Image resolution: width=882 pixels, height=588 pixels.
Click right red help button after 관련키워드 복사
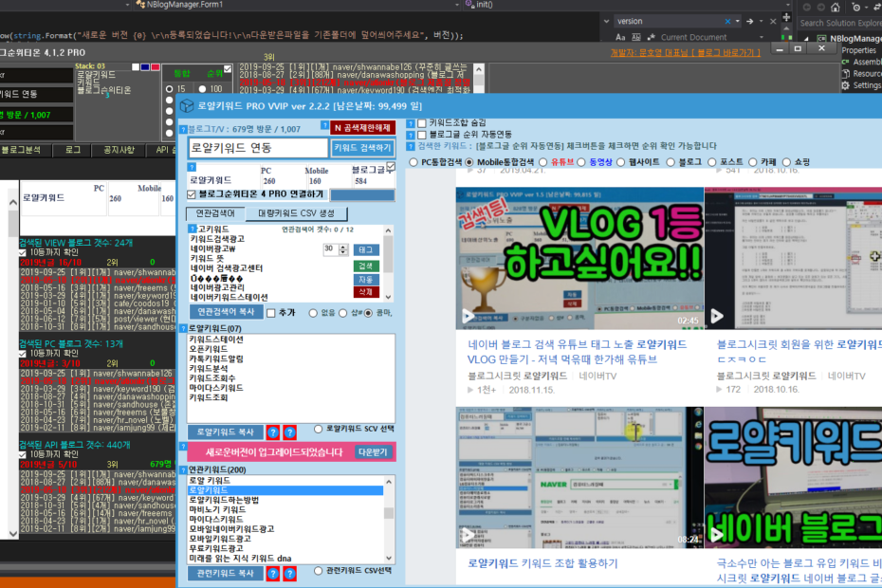(289, 574)
